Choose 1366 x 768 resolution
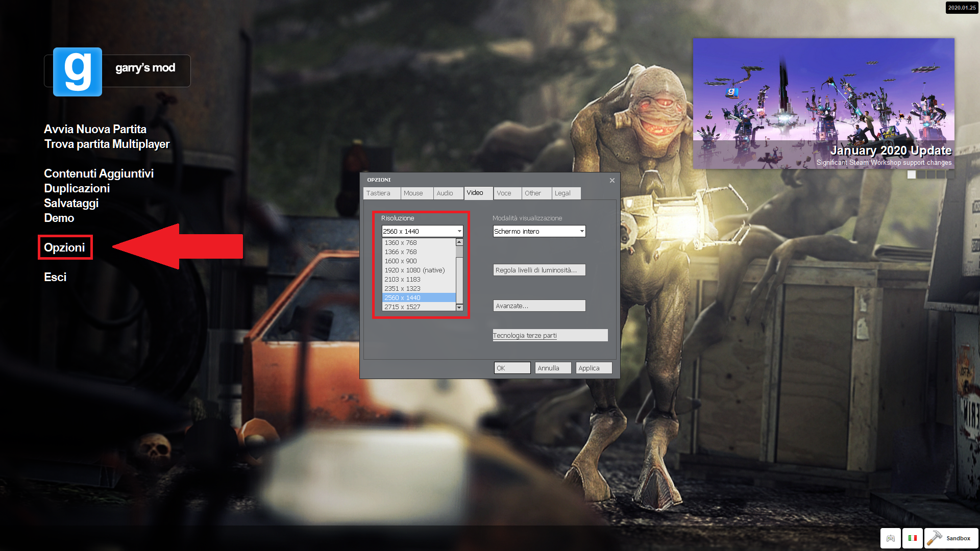Screen dimensions: 980x551 pos(419,252)
